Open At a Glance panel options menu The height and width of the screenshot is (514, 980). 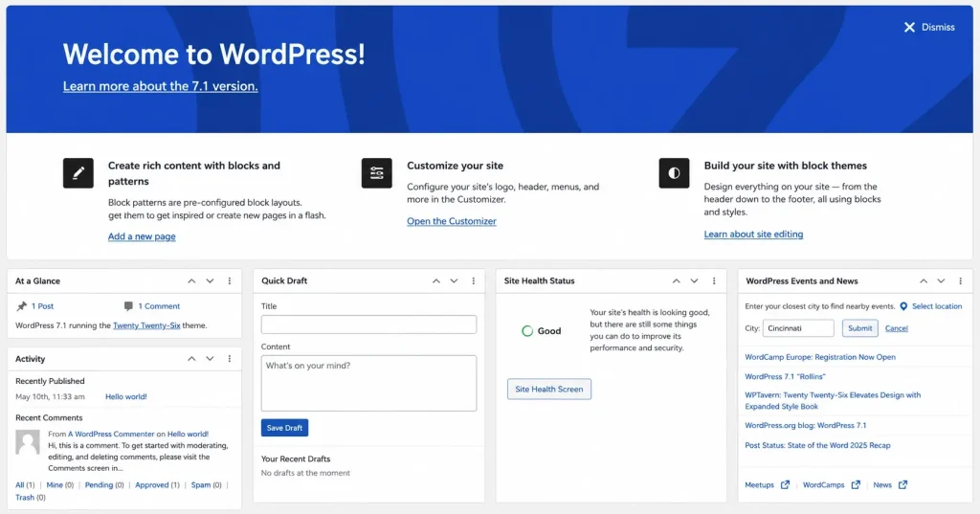230,281
